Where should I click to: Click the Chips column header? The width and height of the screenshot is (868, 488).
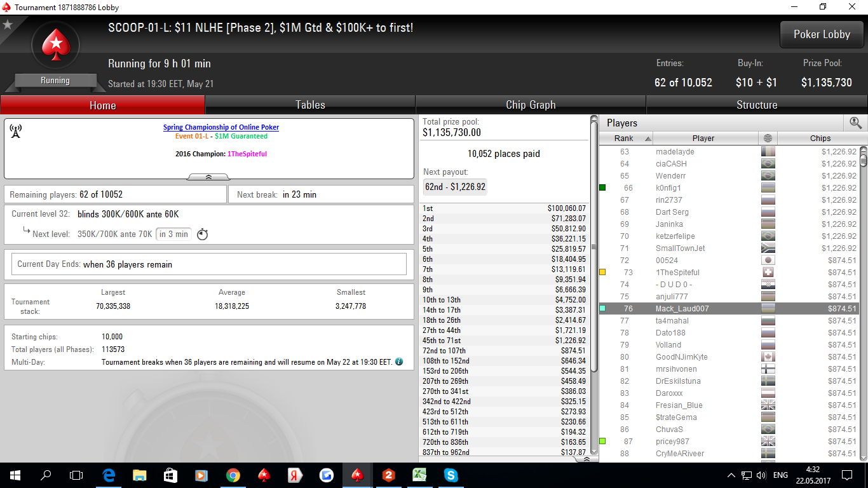(x=820, y=138)
